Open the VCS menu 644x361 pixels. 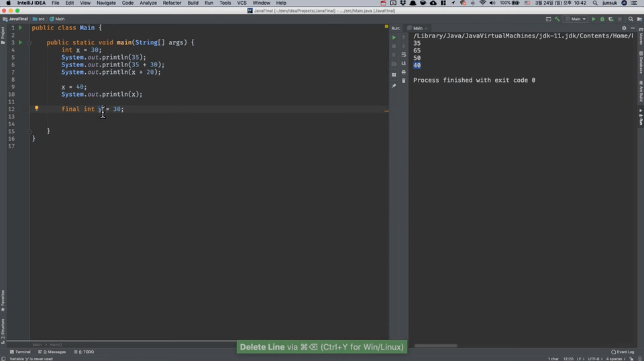[241, 3]
